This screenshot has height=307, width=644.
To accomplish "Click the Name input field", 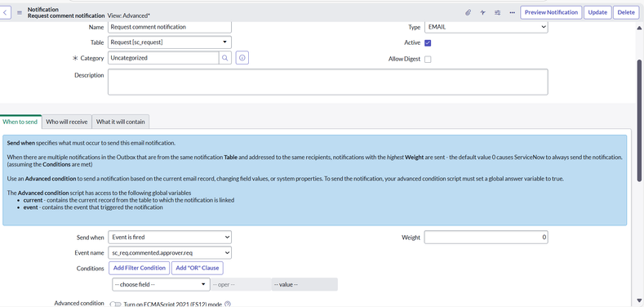I will tap(170, 27).
